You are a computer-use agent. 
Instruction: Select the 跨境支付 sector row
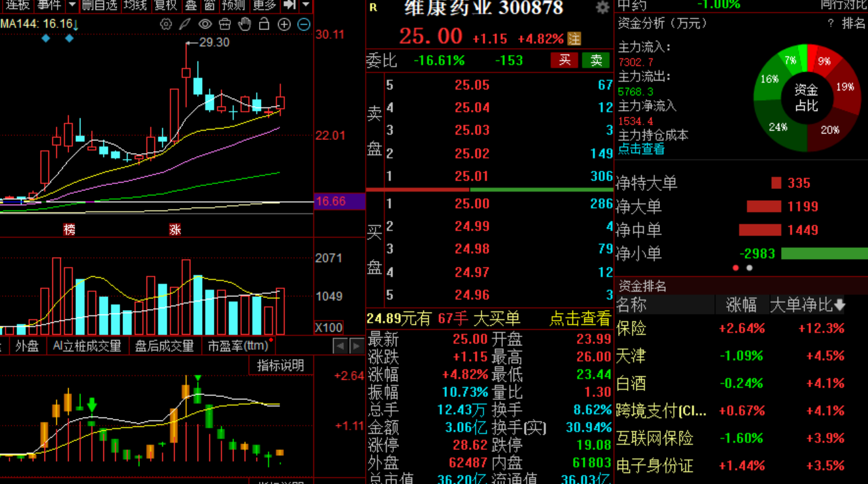[x=742, y=411]
